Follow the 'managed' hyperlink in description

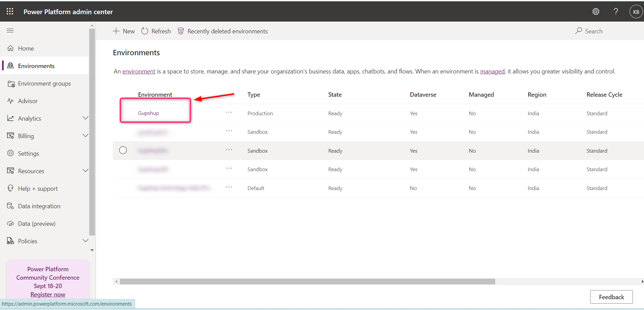click(x=492, y=71)
